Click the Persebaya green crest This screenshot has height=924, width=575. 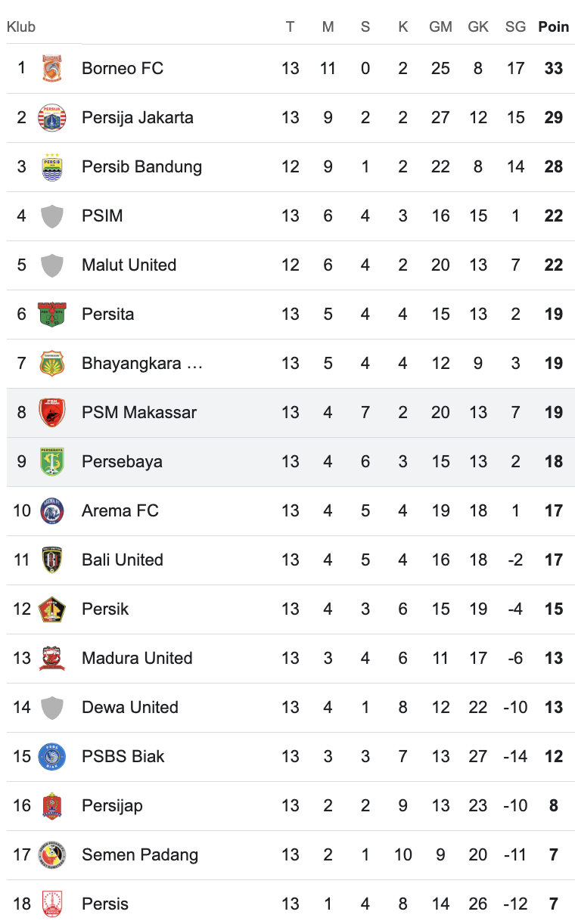(x=52, y=461)
